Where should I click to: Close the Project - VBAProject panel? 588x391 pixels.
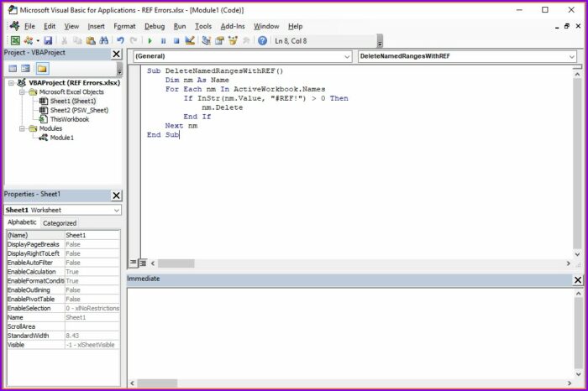pyautogui.click(x=117, y=54)
